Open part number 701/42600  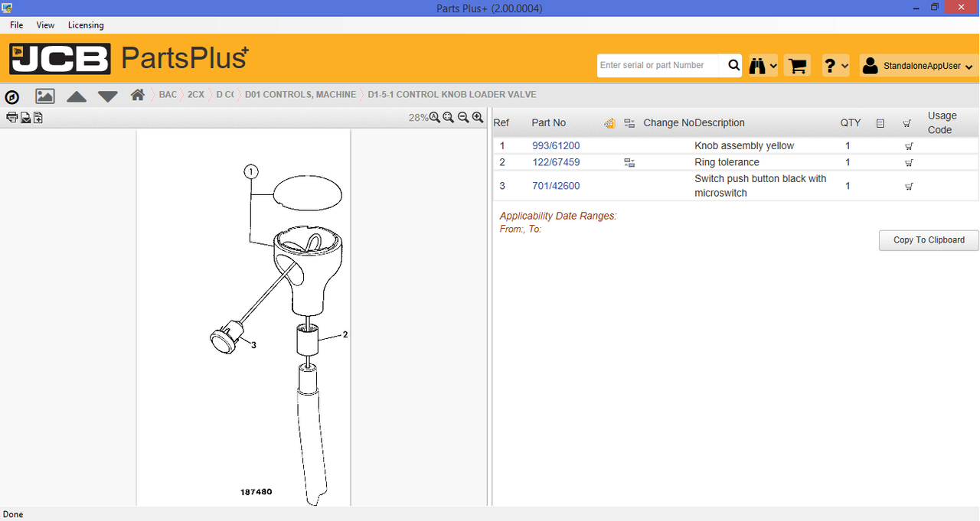pyautogui.click(x=556, y=186)
